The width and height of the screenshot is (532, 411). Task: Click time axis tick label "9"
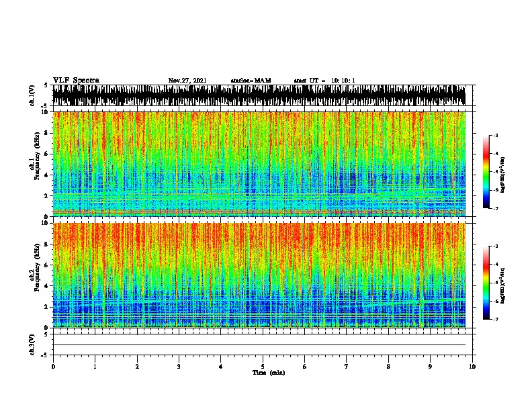(430, 367)
